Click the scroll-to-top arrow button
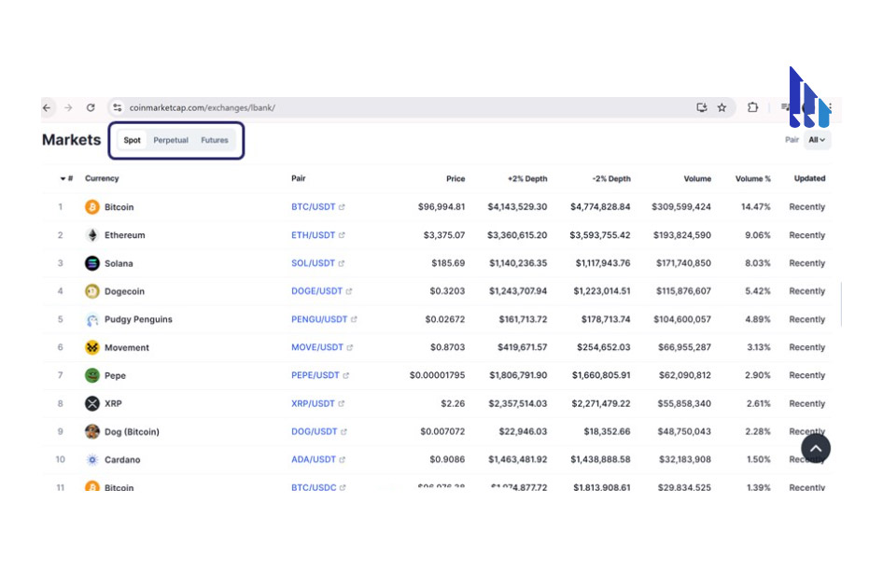The image size is (883, 588). [816, 449]
